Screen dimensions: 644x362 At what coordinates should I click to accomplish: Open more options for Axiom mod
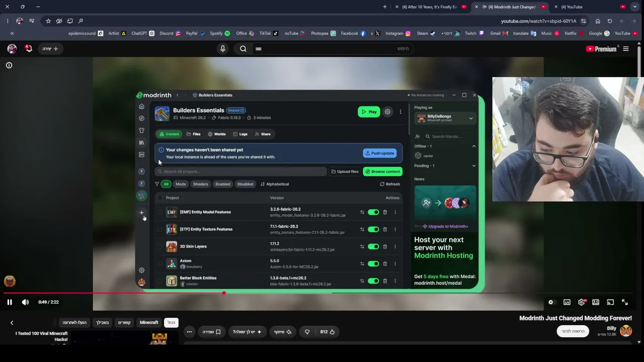point(395,263)
